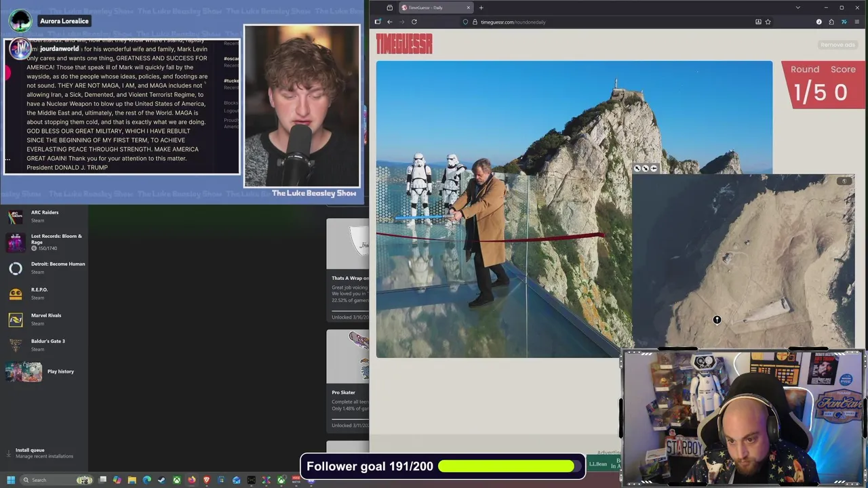The width and height of the screenshot is (868, 488).
Task: Open the Thats A Wrap achievement card
Action: coord(348,270)
